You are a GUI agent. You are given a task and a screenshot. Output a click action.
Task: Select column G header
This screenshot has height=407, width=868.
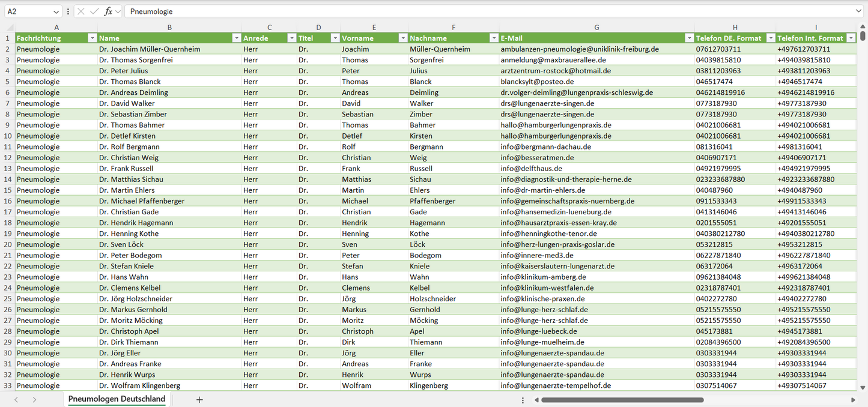click(596, 27)
